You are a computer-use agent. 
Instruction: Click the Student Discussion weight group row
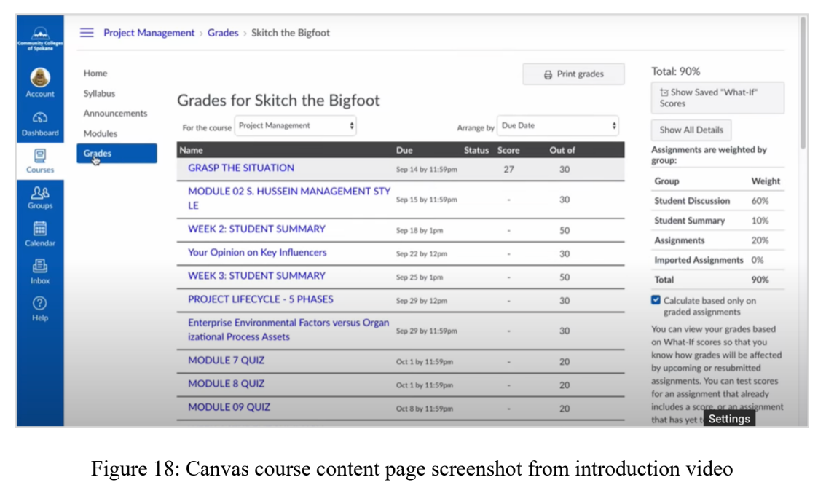coord(717,200)
